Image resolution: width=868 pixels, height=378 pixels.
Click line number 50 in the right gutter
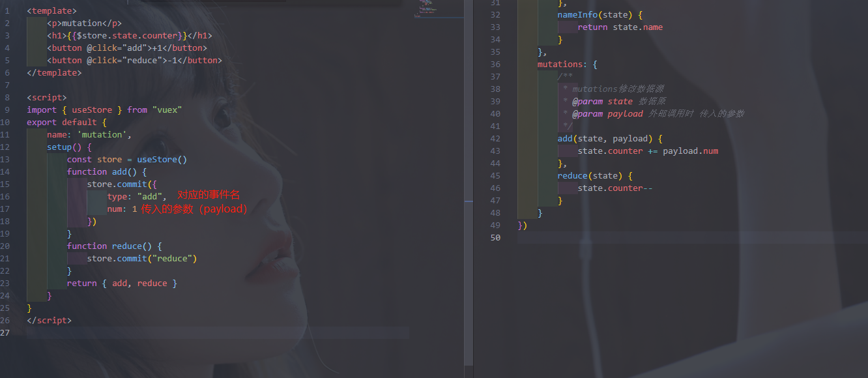[495, 238]
